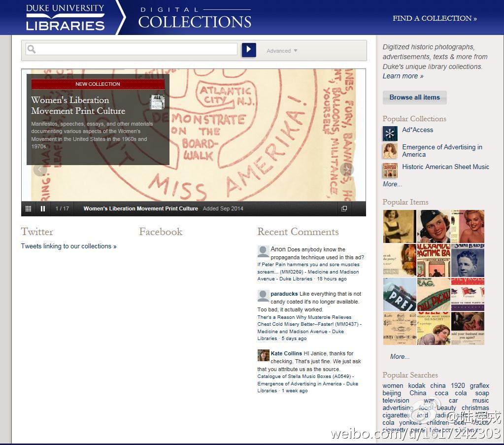
Task: Select the 'beauty' popular search
Action: point(446,408)
